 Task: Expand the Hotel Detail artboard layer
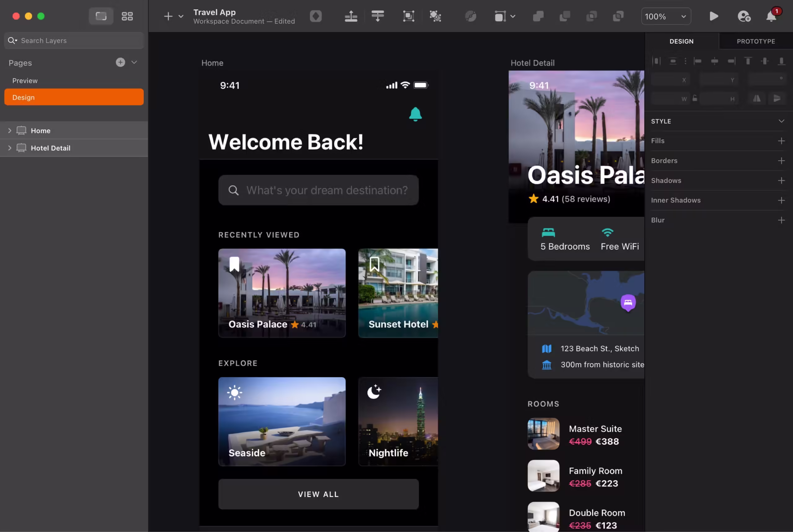pos(10,148)
